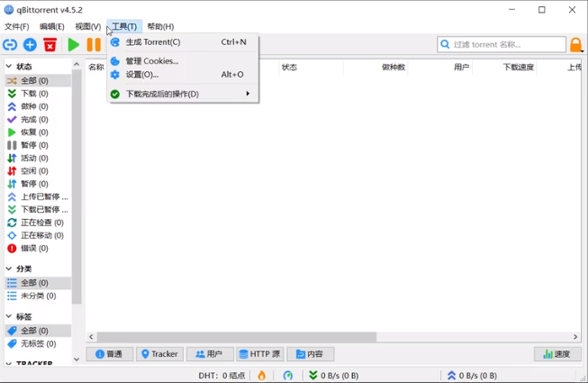This screenshot has width=588, height=383.
Task: Click the flame icon in status bar
Action: tap(261, 375)
